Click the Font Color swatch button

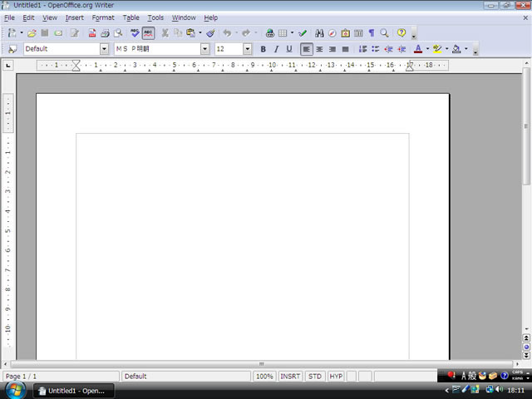click(417, 49)
